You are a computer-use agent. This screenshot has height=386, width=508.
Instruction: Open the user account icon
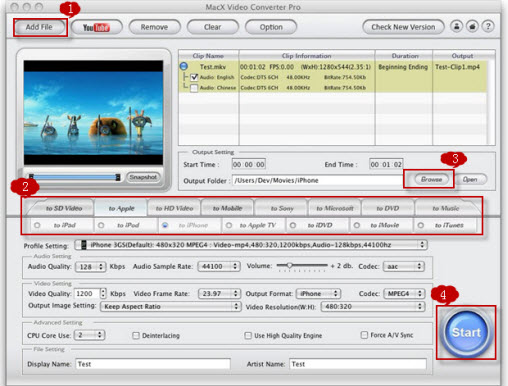(x=456, y=26)
